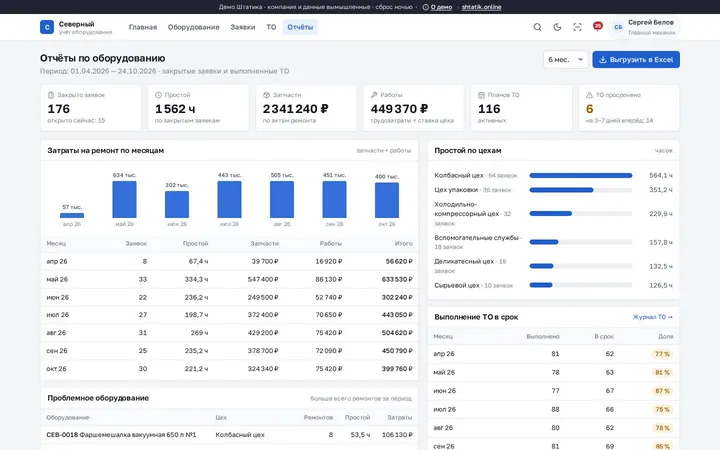Open the QR scan icon

[x=577, y=27]
